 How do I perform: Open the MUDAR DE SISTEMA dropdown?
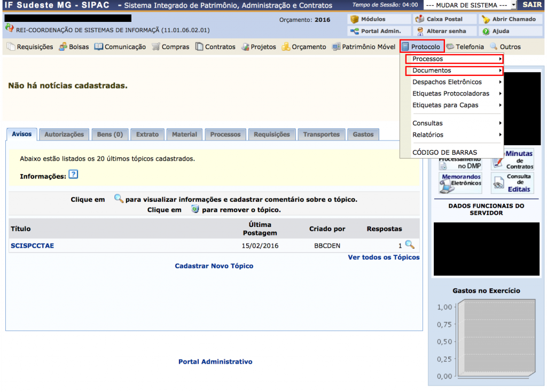(470, 5)
